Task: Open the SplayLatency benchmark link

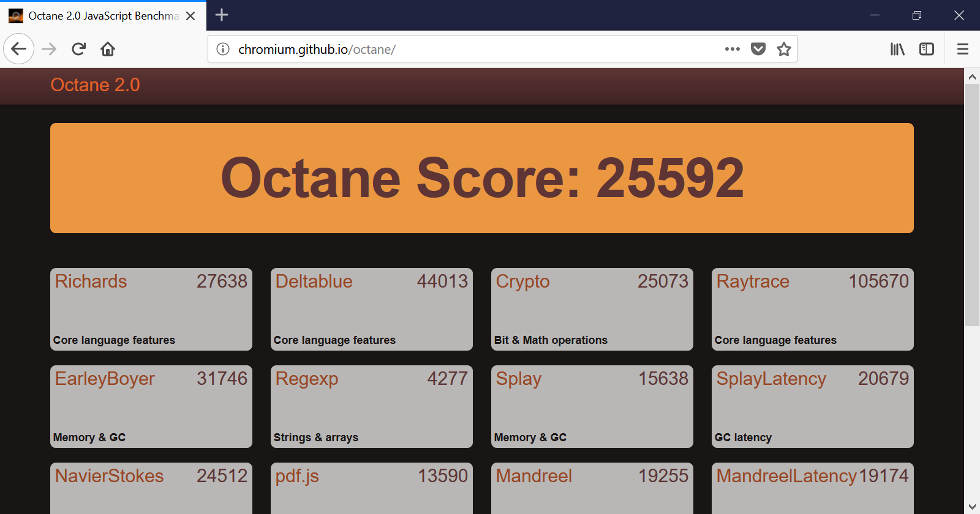Action: 771,379
